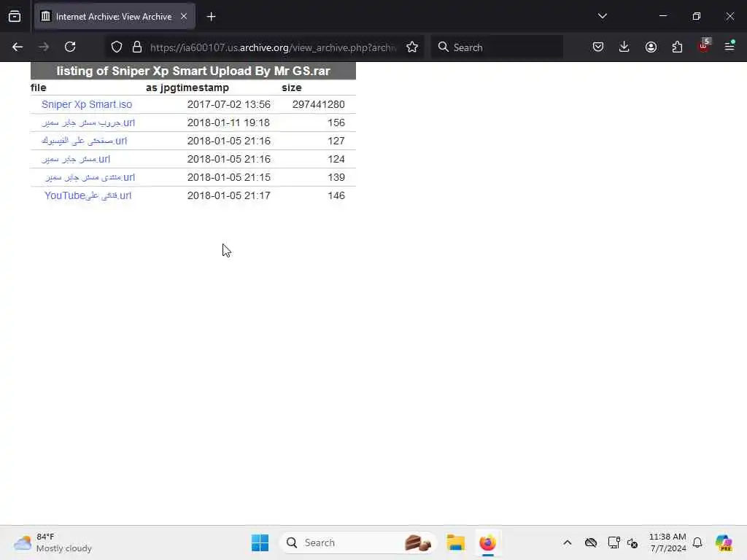Click the browser Search field
The image size is (747, 560).
point(497,47)
